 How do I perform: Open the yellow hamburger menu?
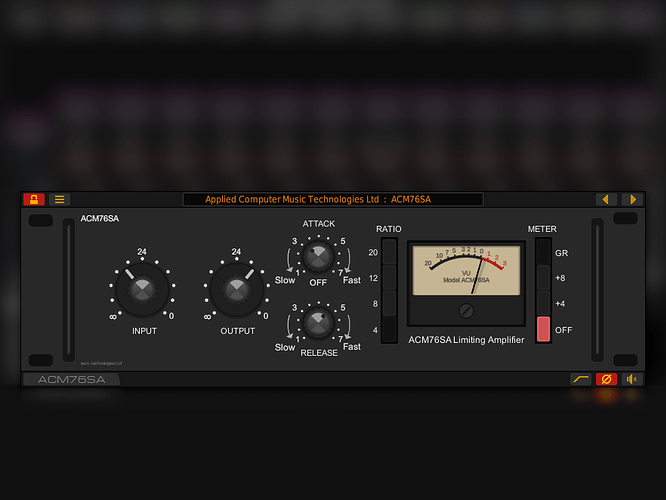[60, 200]
